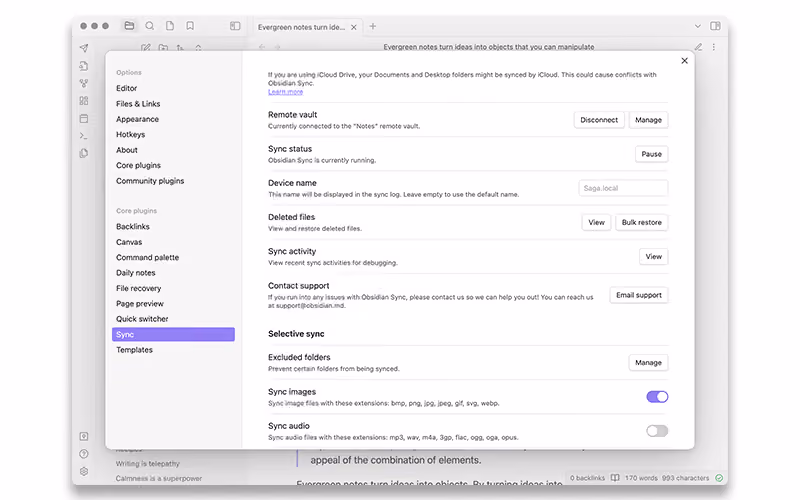Screen dimensions: 800x500
Task: Open Hotkeys settings
Action: tap(173, 135)
